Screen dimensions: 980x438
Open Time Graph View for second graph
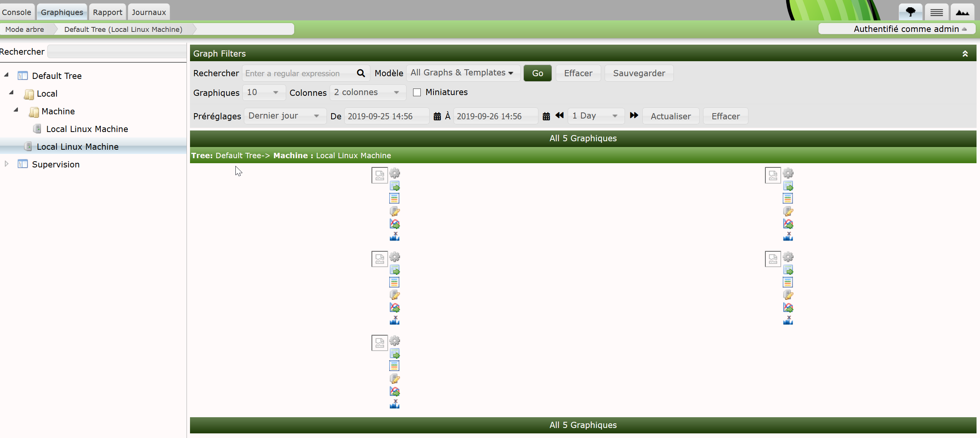pos(788,199)
